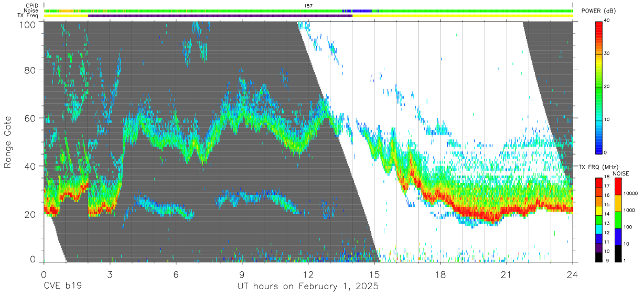Click the 100 tick on noise scale
Viewport: 644px width, 297px height.
[x=628, y=227]
